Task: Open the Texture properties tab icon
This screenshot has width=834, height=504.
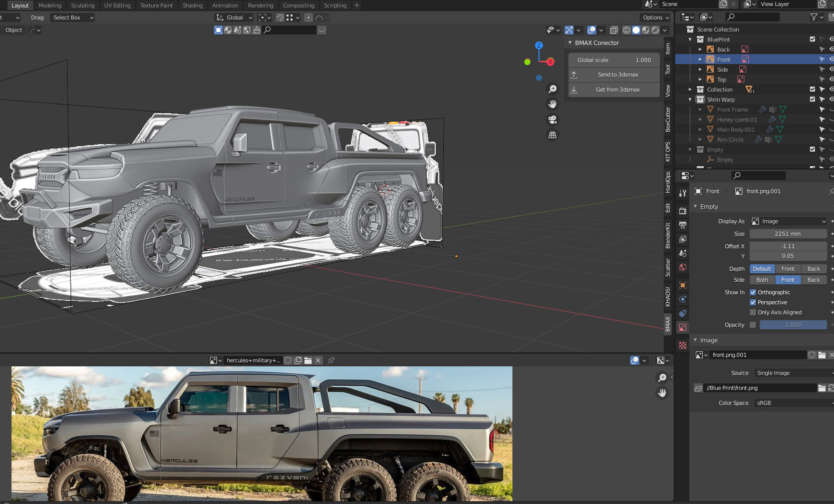Action: pos(682,345)
